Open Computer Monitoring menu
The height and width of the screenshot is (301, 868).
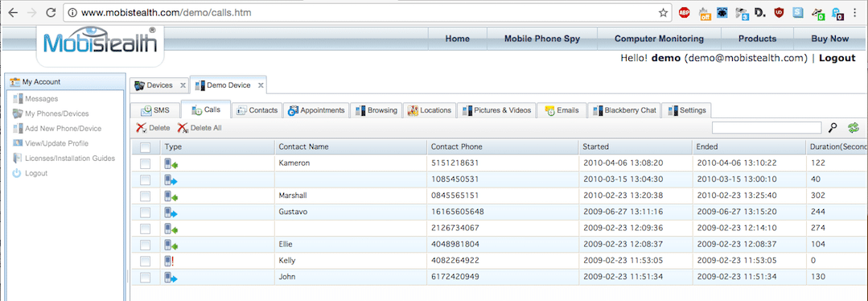pos(659,39)
